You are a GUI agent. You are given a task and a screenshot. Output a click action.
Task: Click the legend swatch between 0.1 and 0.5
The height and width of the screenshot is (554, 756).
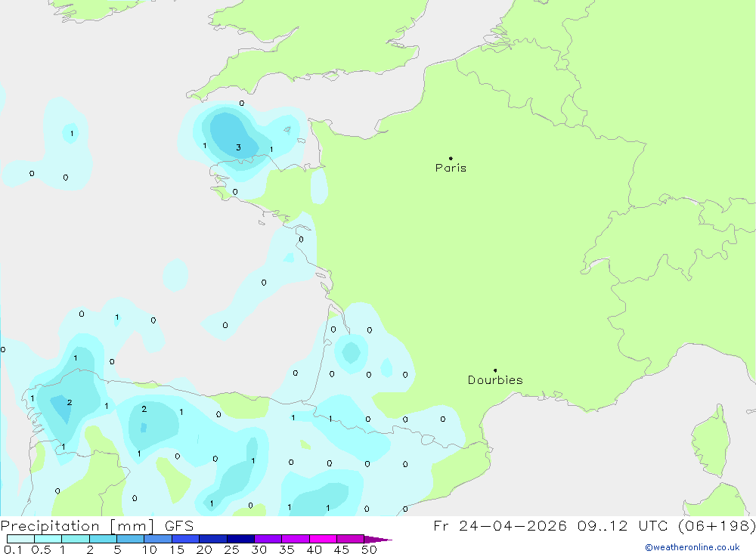[20, 539]
